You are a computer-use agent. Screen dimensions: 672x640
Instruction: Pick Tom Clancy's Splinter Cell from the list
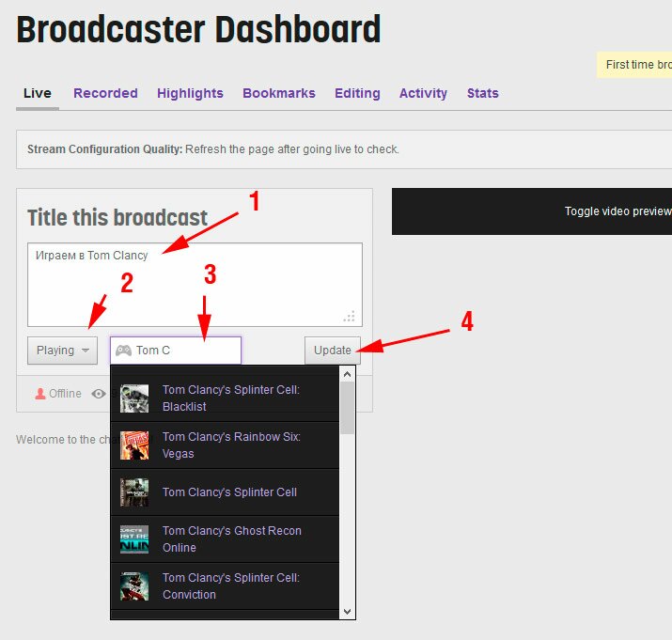point(225,492)
